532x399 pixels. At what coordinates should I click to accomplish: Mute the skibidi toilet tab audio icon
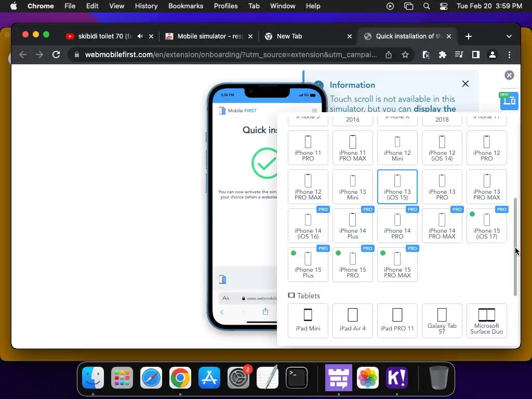click(140, 36)
